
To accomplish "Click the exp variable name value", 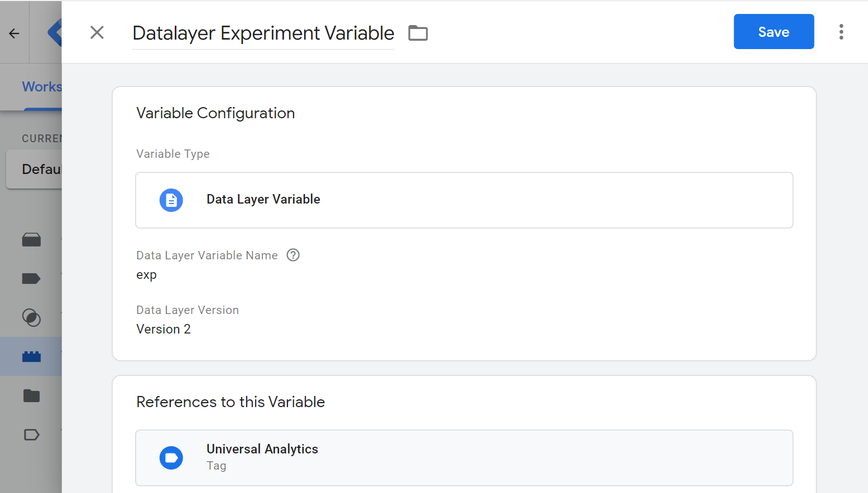I will coord(147,275).
